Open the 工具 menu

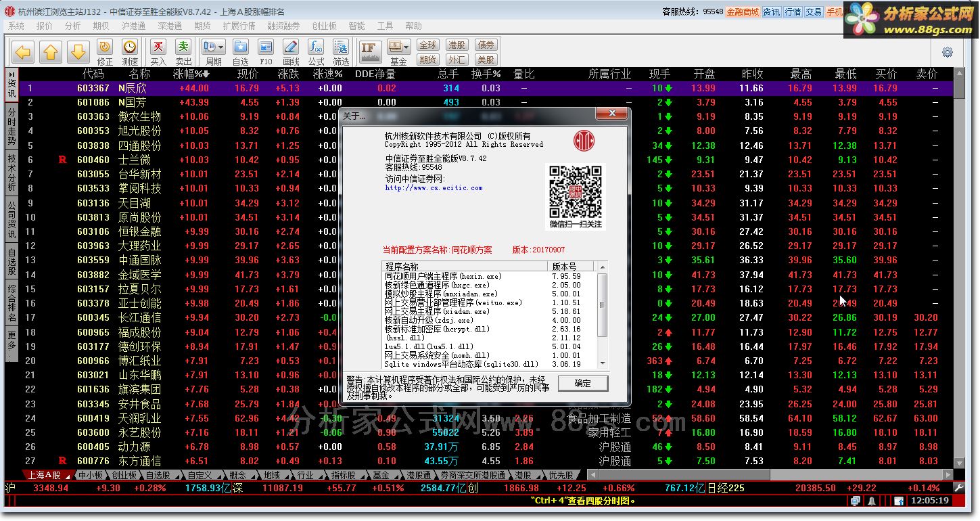385,26
